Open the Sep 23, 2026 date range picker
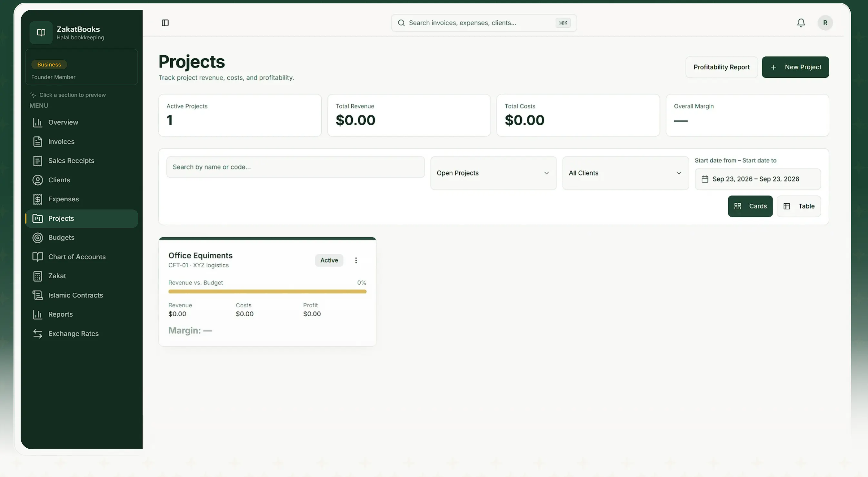This screenshot has height=477, width=868. point(757,179)
